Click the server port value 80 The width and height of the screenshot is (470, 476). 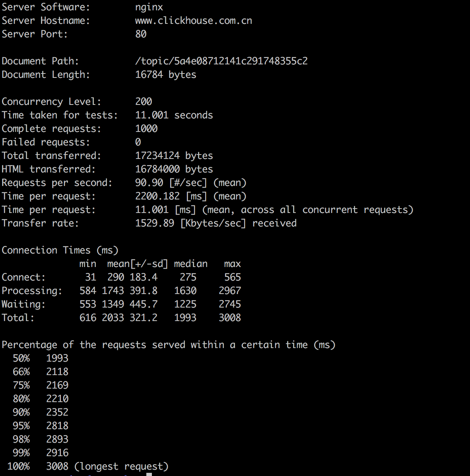coord(141,34)
